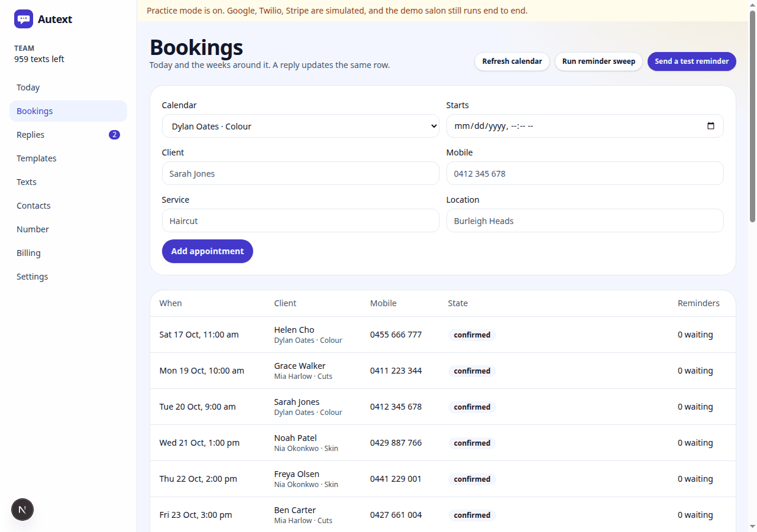
Task: Click the Bookings page heading
Action: (196, 47)
